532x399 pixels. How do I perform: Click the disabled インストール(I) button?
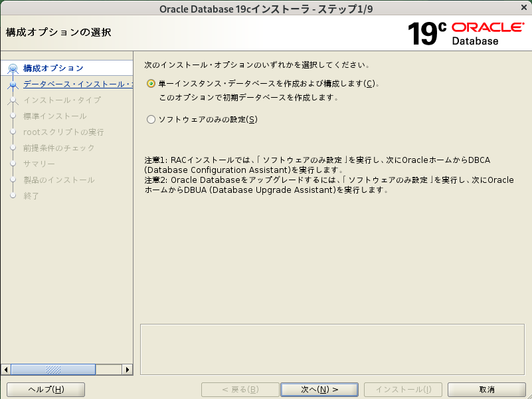coord(403,390)
